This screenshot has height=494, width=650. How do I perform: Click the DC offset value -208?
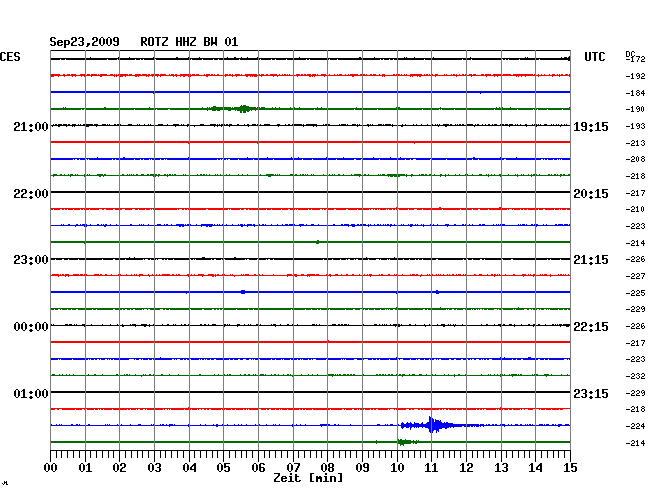coord(635,159)
